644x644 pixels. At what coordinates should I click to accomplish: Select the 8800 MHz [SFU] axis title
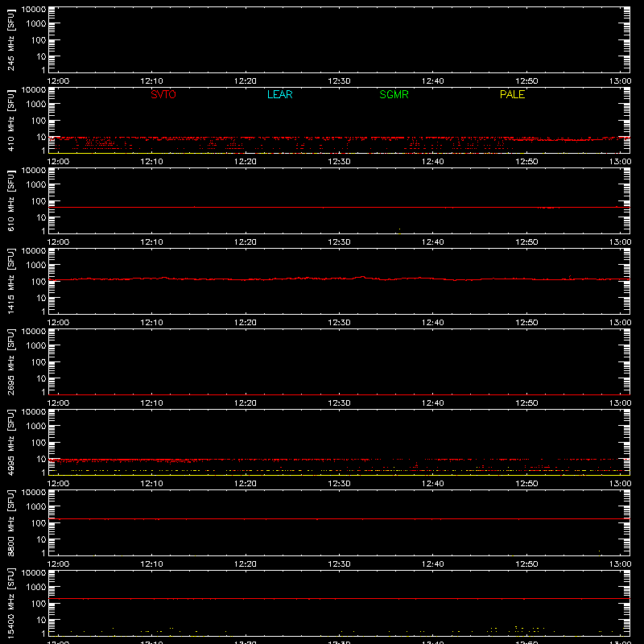coord(10,522)
